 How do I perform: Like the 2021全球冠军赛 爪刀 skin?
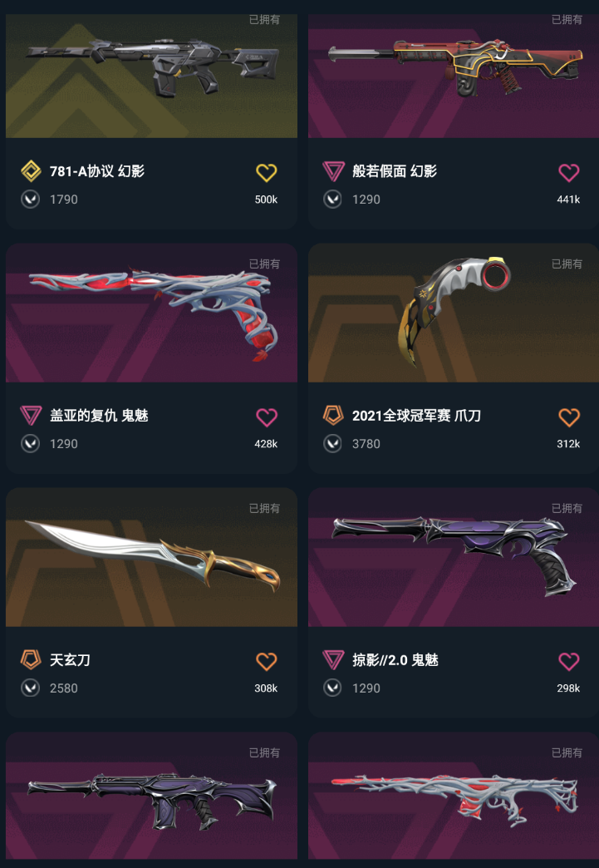point(568,417)
